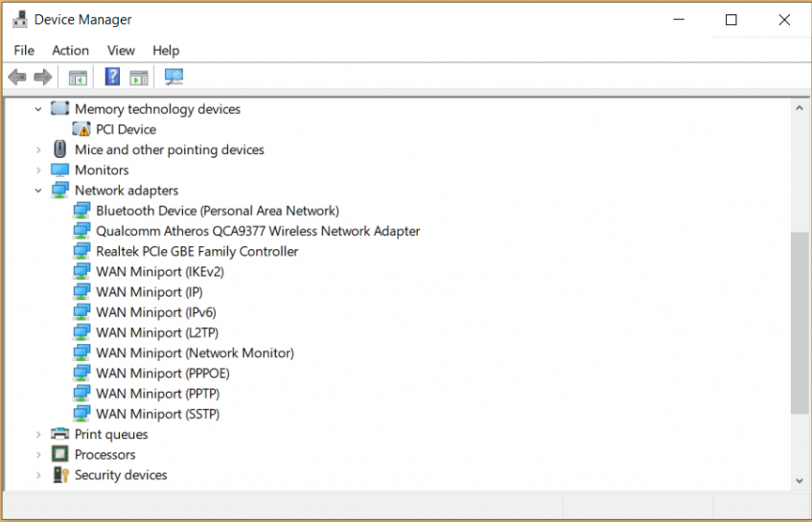This screenshot has height=522, width=812.
Task: Select Qualcomm Atheros QCA9377 Wireless Network Adapter
Action: click(258, 231)
